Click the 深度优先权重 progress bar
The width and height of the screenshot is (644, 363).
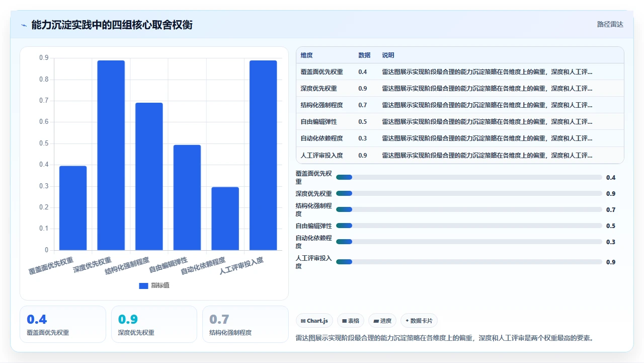[469, 193]
